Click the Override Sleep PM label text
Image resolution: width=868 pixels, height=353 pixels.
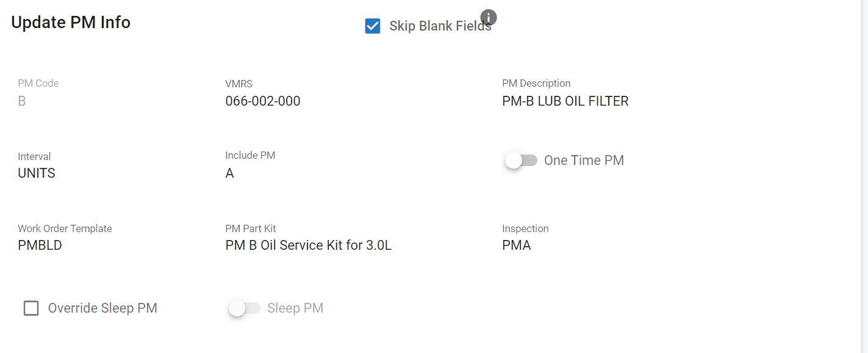[x=102, y=308]
